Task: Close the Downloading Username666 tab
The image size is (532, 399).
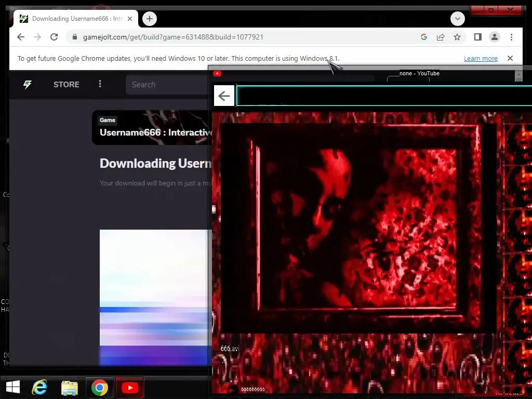Action: tap(129, 19)
